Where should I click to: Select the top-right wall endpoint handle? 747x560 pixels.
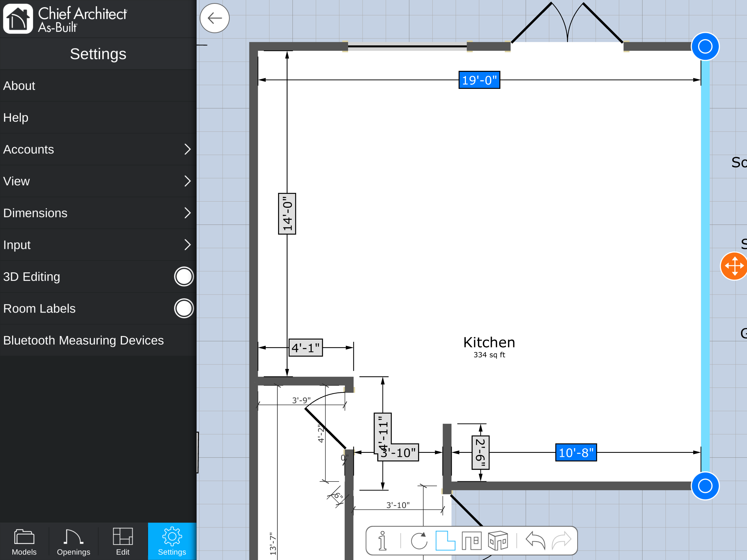[x=705, y=46]
